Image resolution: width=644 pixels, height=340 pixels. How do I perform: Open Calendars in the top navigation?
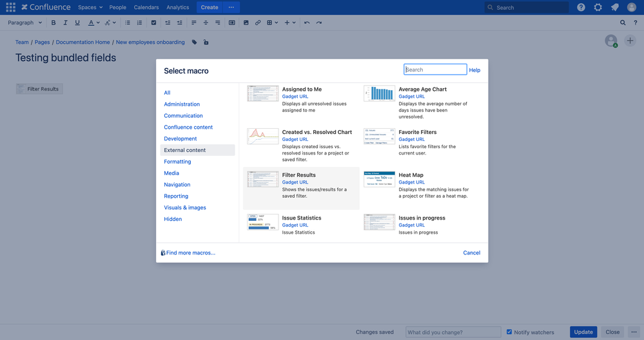[146, 7]
